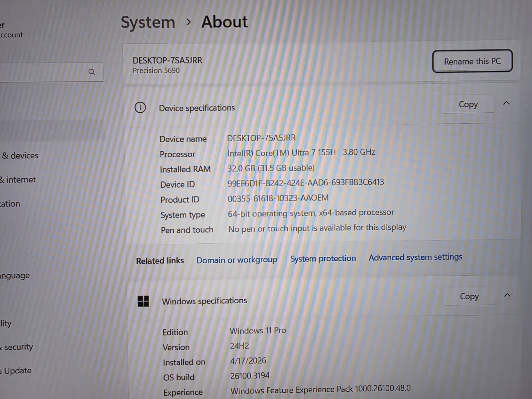Open the sidebar item ending in 'Update'
This screenshot has height=399, width=532.
point(16,370)
